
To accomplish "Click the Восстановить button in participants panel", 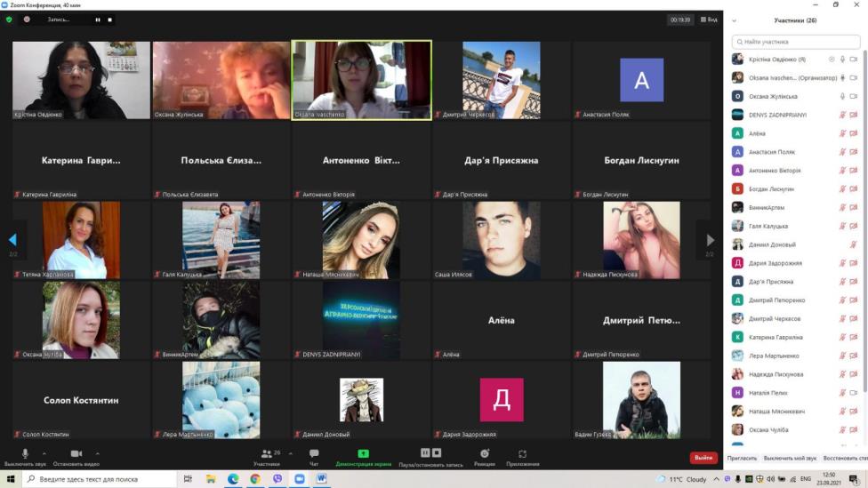I will (x=845, y=458).
